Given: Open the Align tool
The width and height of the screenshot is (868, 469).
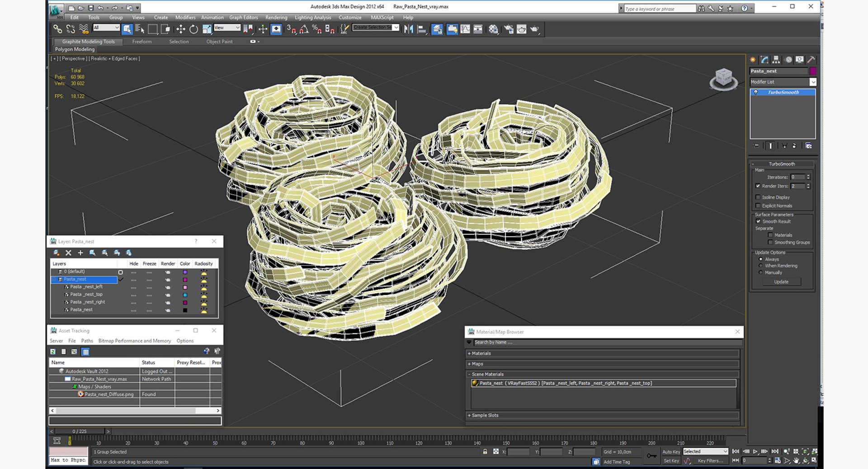Looking at the screenshot, I should point(422,29).
